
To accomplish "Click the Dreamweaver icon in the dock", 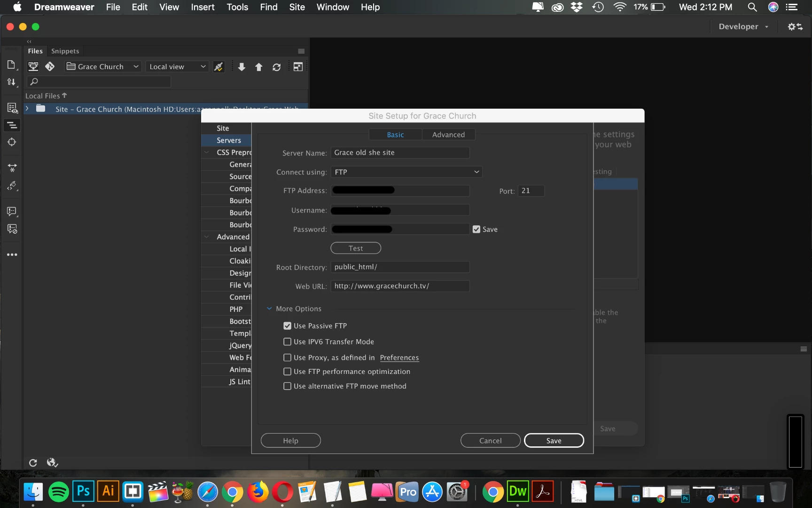I will [517, 492].
